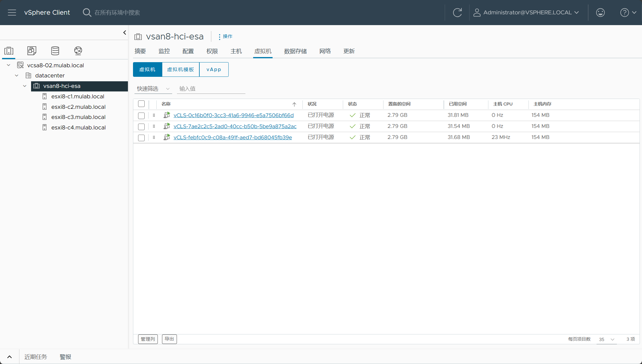Open the Datastores tab (数据存储)
This screenshot has width=642, height=364.
tap(295, 51)
